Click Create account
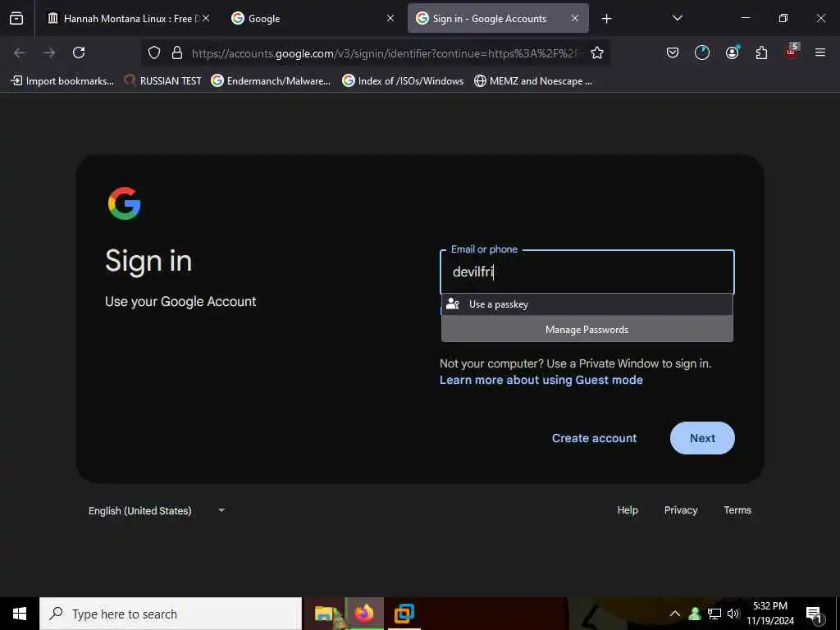Viewport: 840px width, 630px height. point(594,438)
